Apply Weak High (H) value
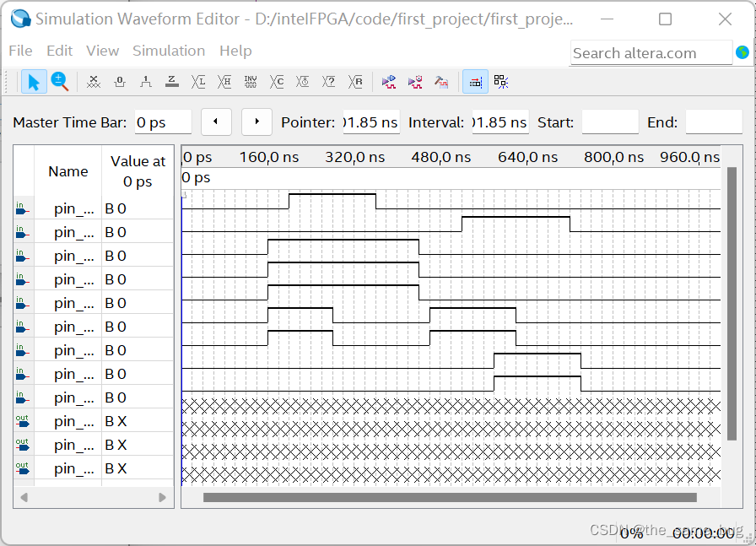The width and height of the screenshot is (756, 546). (224, 82)
